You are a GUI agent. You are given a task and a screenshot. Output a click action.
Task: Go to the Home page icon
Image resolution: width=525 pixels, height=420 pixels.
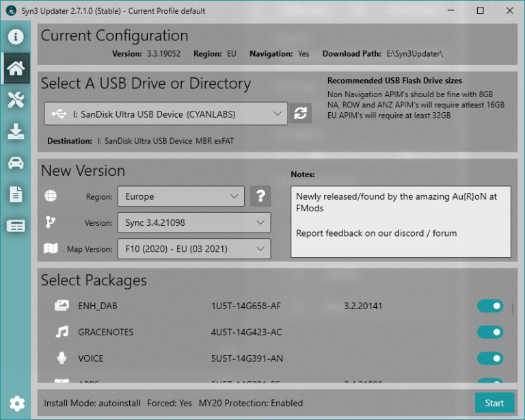[16, 68]
